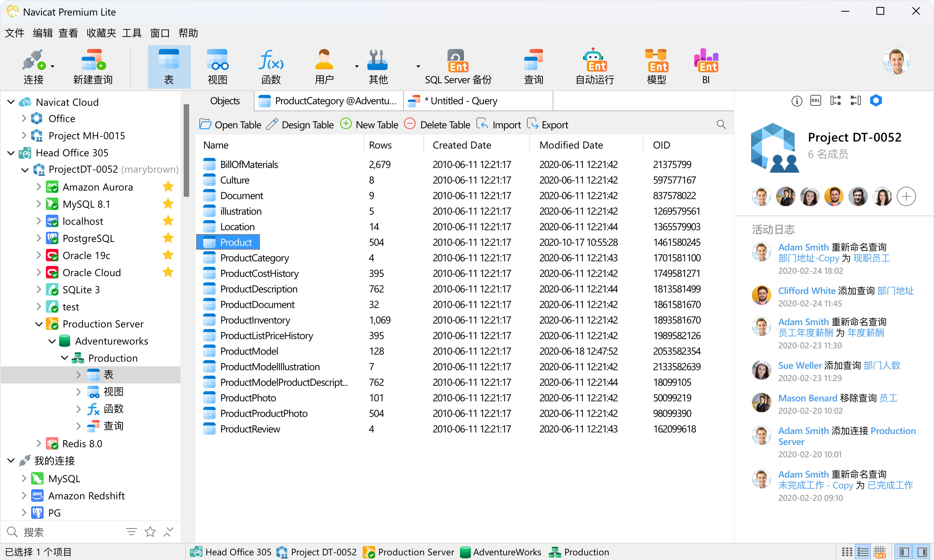The width and height of the screenshot is (934, 560).
Task: Toggle favorite star for PostgreSQL connection
Action: 168,238
